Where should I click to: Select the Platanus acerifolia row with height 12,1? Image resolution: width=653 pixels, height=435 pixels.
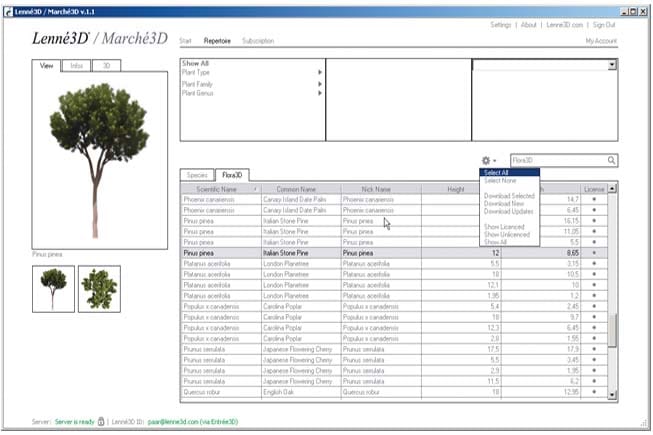click(x=394, y=285)
